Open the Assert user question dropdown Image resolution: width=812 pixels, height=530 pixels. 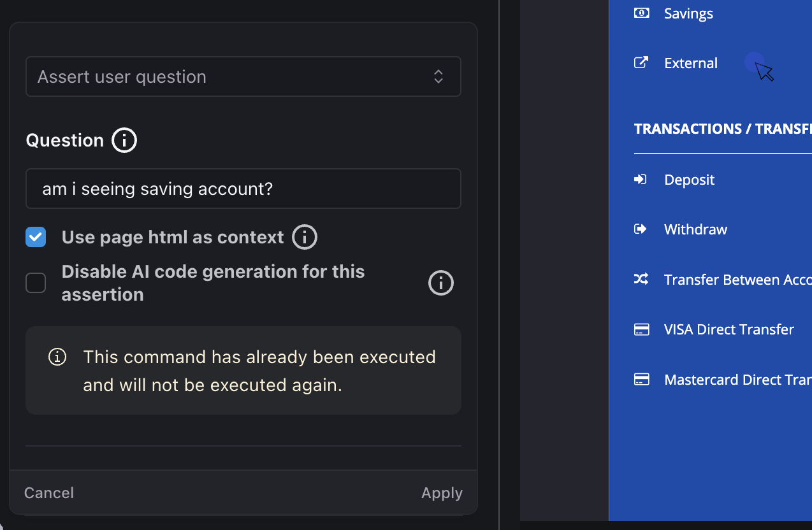pyautogui.click(x=243, y=76)
